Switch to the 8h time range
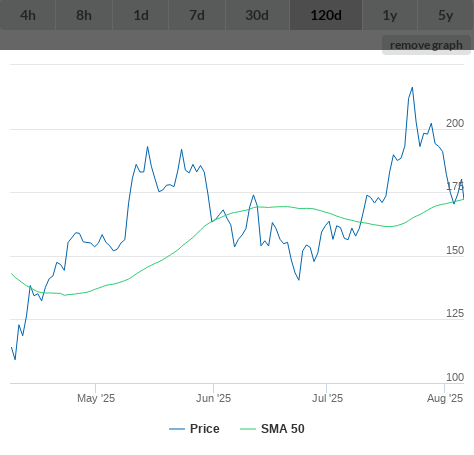Screen dimensions: 474x455 [84, 15]
